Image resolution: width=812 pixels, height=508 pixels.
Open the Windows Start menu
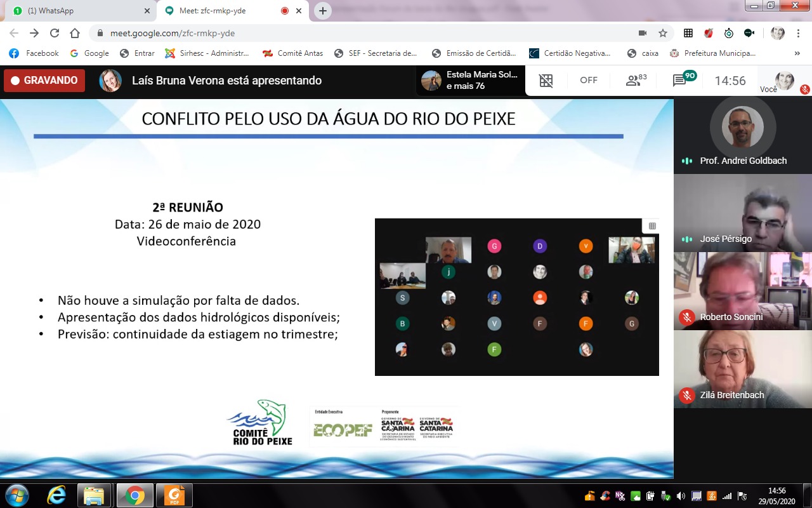[x=16, y=495]
